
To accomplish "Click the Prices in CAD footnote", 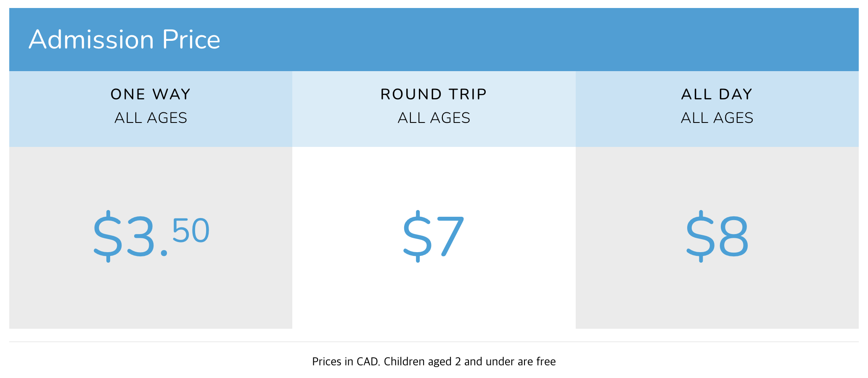I will pos(434,362).
